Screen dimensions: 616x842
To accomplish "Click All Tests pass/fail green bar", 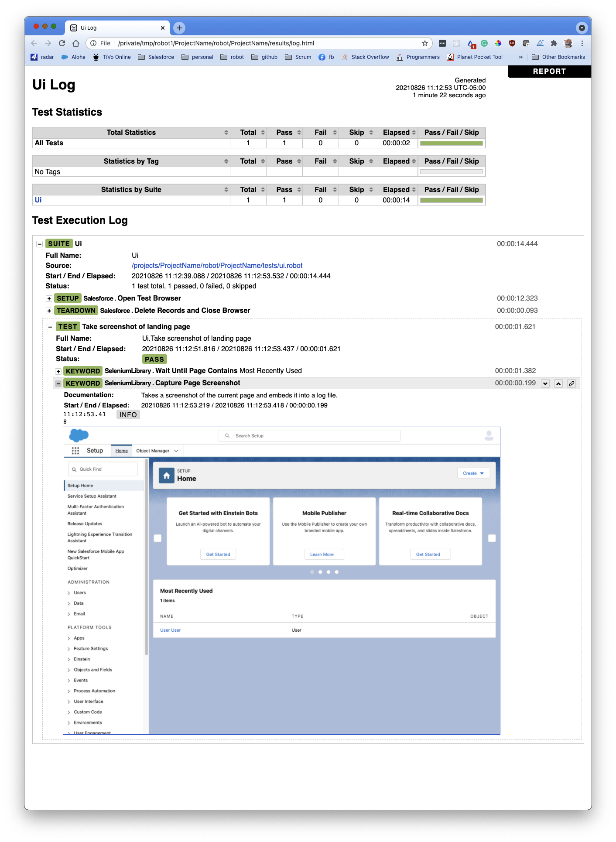I will tap(451, 143).
